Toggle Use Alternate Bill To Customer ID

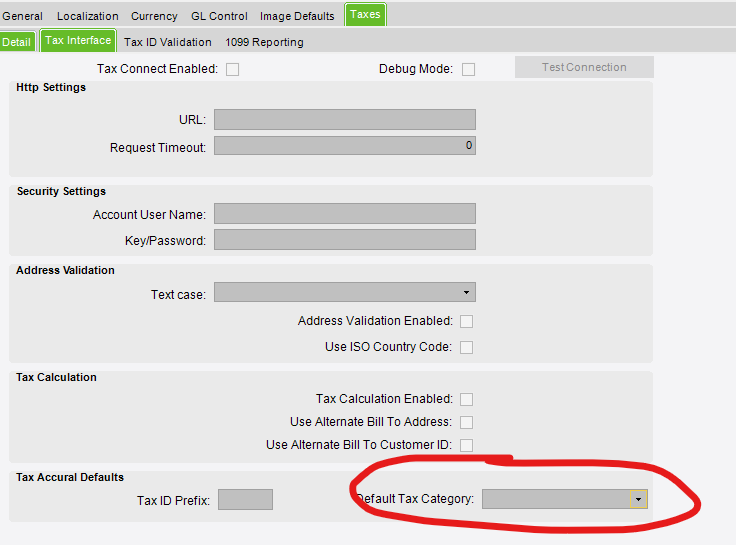point(467,445)
